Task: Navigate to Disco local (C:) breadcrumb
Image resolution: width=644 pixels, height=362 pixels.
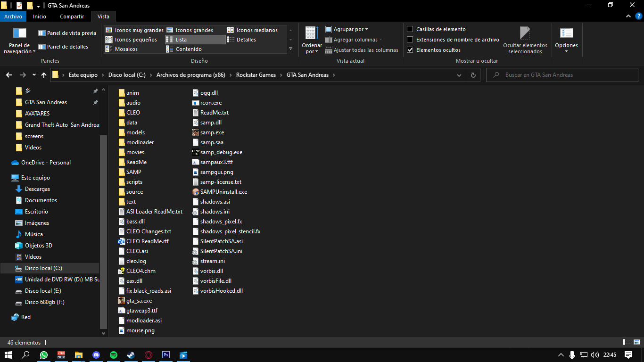Action: point(127,75)
